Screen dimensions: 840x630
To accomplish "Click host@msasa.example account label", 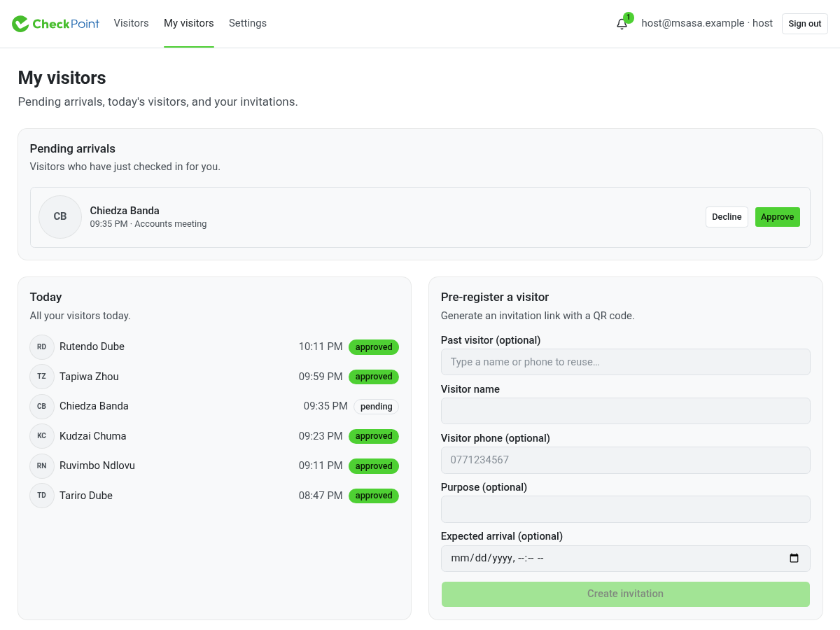I will click(707, 23).
